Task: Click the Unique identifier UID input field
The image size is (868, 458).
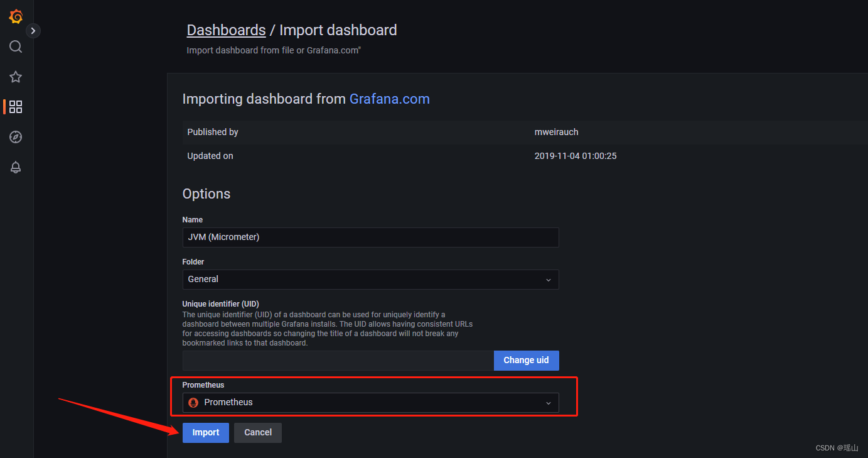Action: (338, 360)
